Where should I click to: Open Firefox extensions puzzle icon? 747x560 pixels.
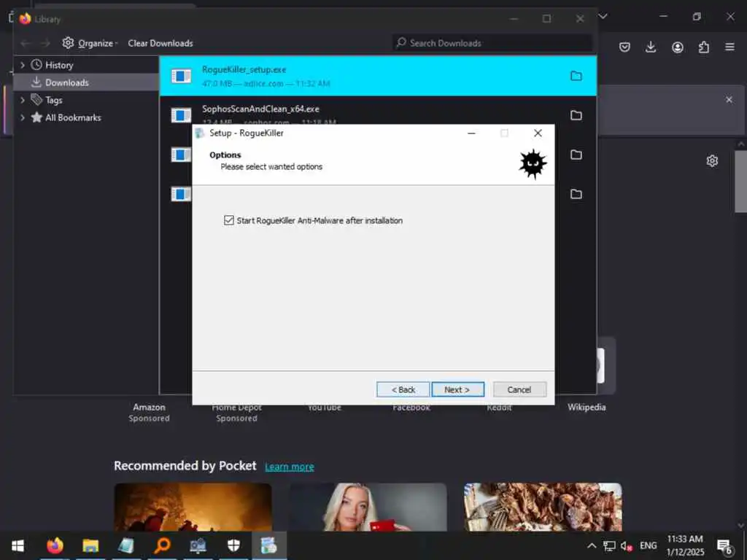(x=704, y=47)
